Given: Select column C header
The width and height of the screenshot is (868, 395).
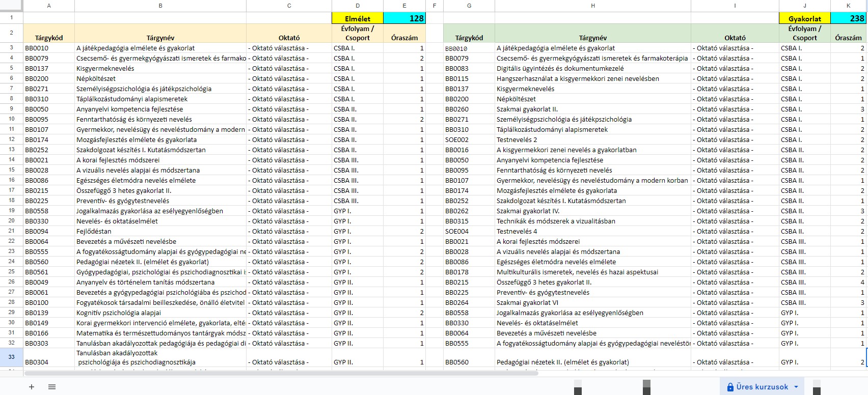Looking at the screenshot, I should point(289,6).
